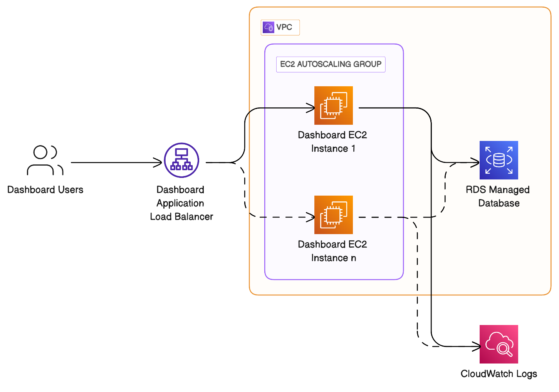This screenshot has height=392, width=559.
Task: Select the Application Load Balancer icon
Action: (x=181, y=160)
